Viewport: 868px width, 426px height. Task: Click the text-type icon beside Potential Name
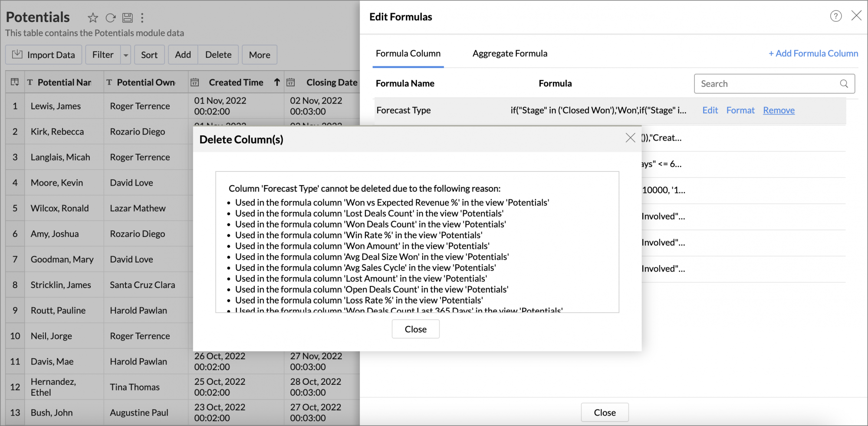pos(30,82)
